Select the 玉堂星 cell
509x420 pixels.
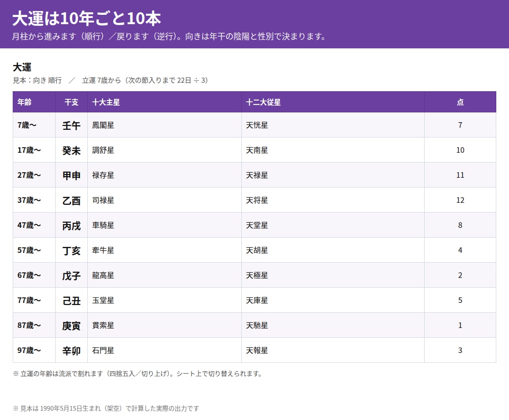[165, 300]
